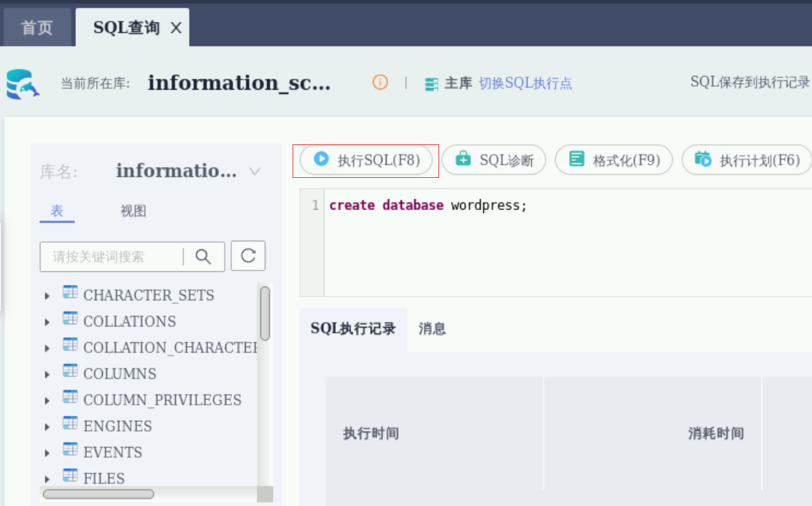Expand the CHARACTER_SETS table node
This screenshot has width=812, height=506.
(47, 296)
